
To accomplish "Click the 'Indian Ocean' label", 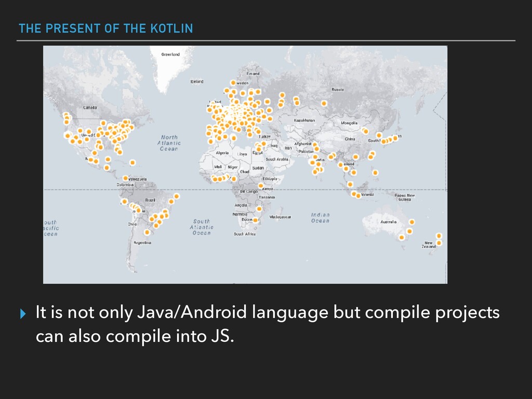I will [320, 218].
